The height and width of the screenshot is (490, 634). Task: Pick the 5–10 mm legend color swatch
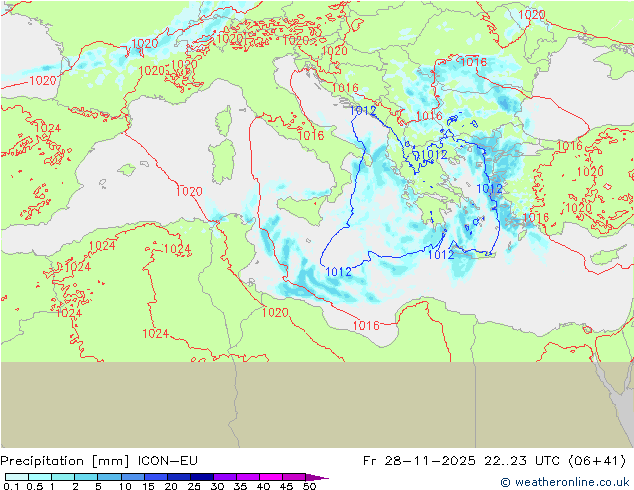point(109,477)
